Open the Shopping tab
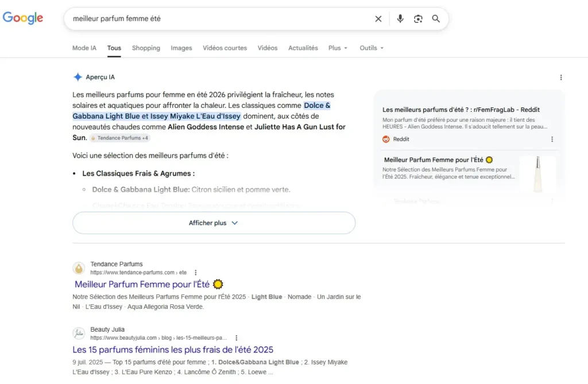Screen dimensions: 588x384 click(146, 48)
